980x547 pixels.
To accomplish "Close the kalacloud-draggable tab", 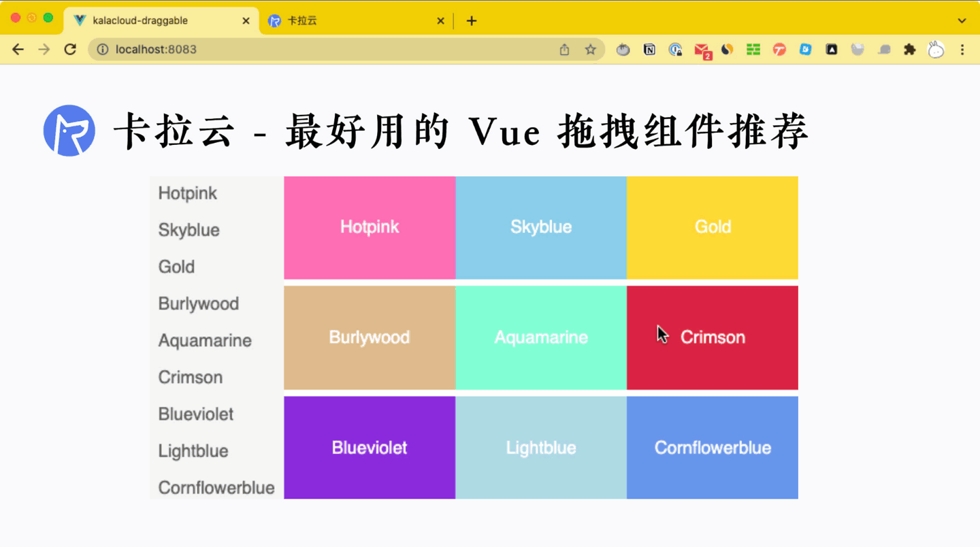I will [x=246, y=20].
